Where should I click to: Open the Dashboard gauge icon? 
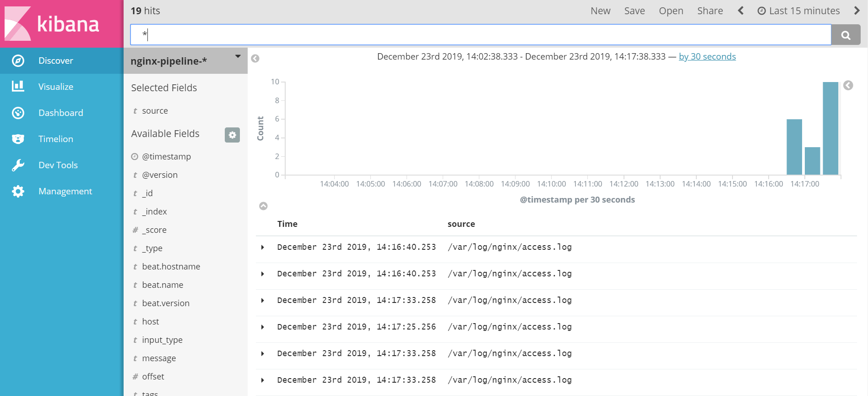click(x=18, y=113)
